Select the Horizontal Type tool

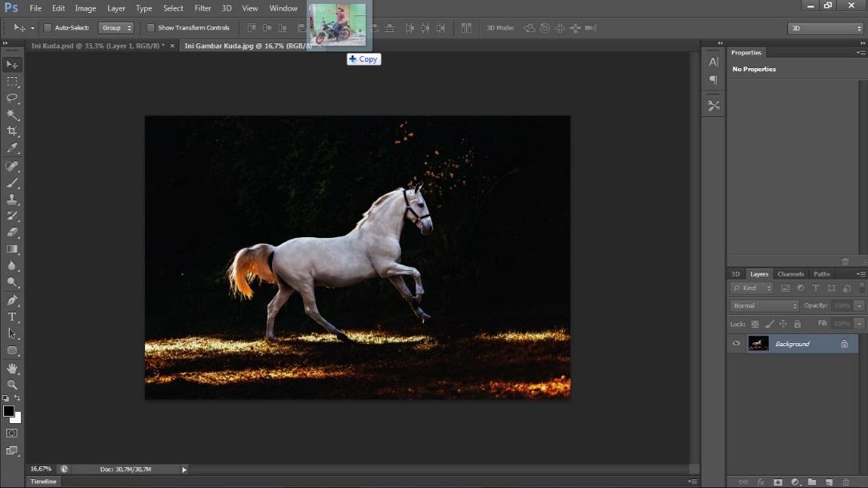tap(12, 317)
